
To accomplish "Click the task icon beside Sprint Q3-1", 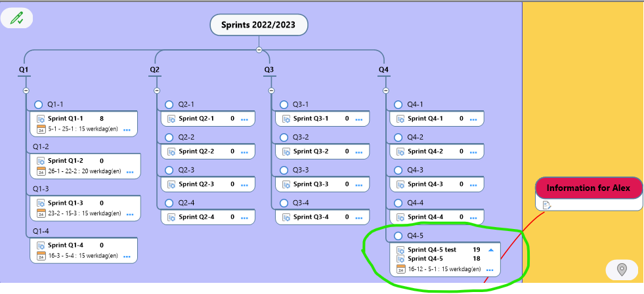I will (286, 119).
